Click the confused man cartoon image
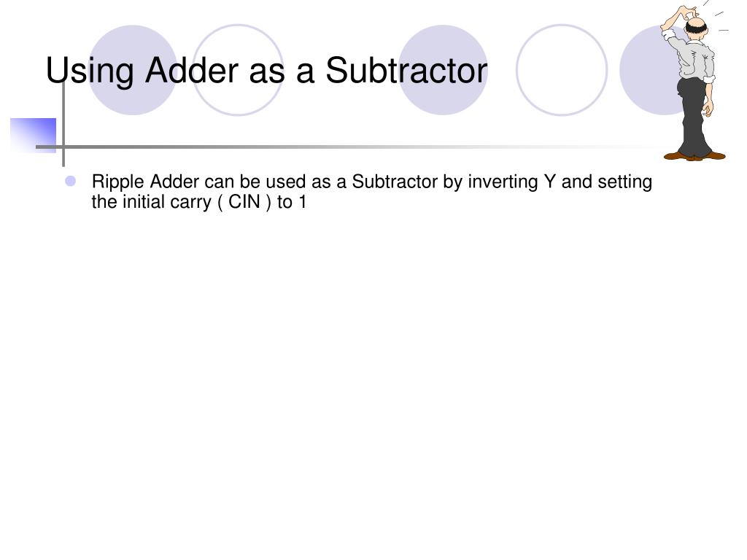The width and height of the screenshot is (747, 560). 694,81
